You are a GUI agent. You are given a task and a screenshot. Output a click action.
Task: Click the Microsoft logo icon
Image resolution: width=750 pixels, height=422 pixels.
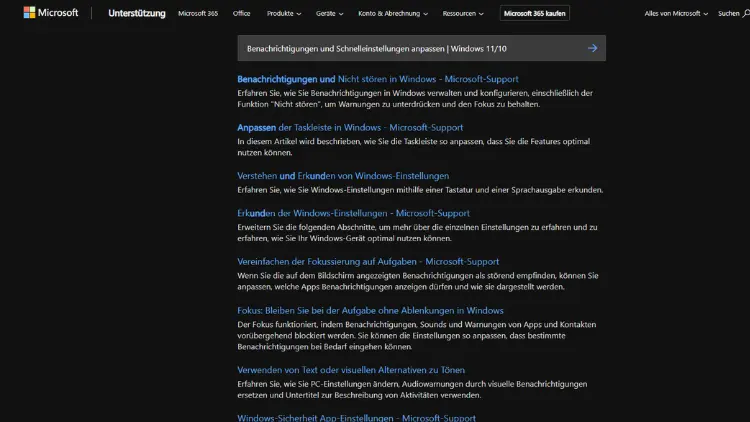[29, 13]
